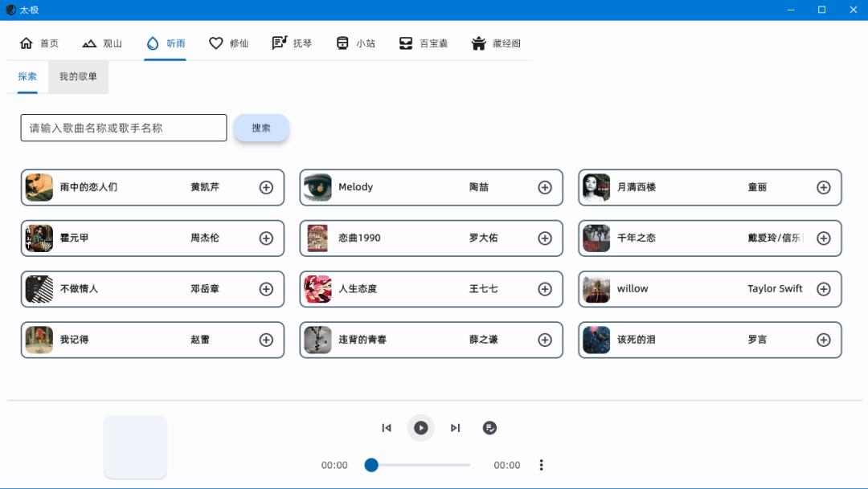Click the 听雨 water-drop icon
The width and height of the screenshot is (868, 489).
(x=153, y=43)
